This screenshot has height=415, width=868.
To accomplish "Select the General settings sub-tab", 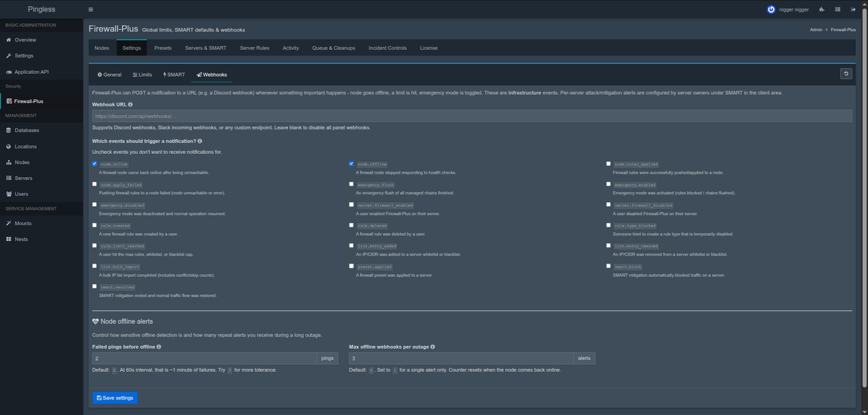I will [x=109, y=75].
